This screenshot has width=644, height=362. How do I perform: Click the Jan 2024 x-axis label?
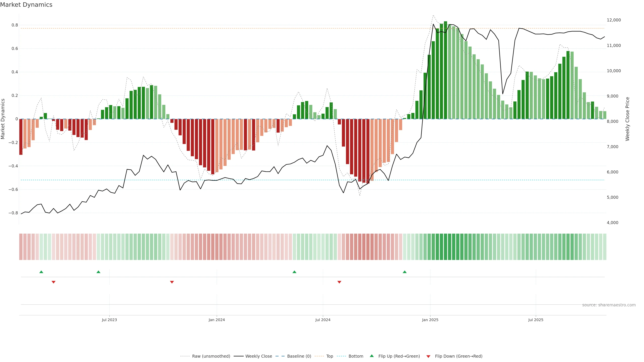(217, 320)
